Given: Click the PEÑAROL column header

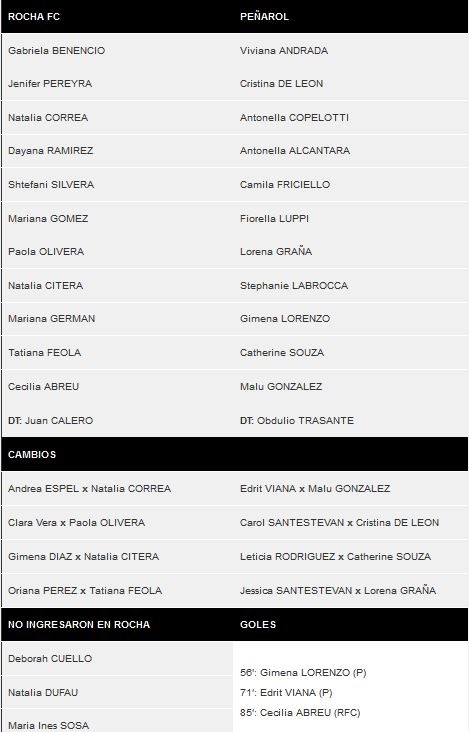Looking at the screenshot, I should pos(264,17).
